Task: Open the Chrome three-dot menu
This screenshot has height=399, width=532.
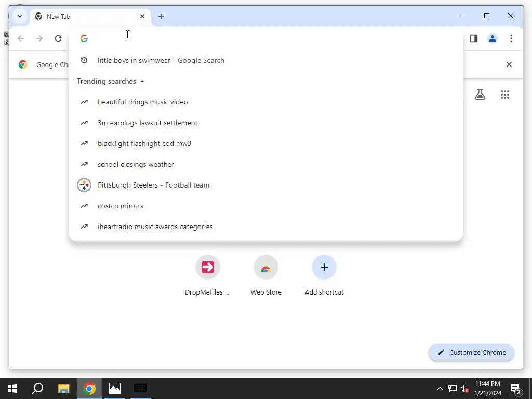Action: point(511,38)
